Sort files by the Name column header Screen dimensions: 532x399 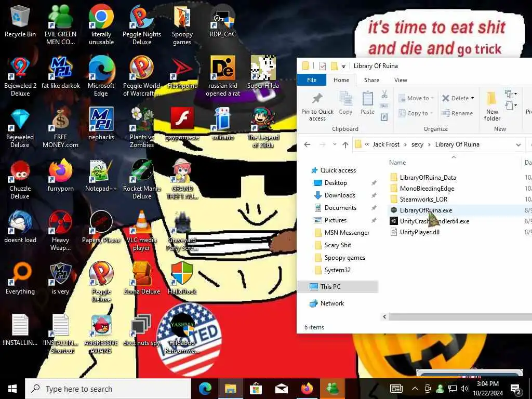click(x=397, y=163)
